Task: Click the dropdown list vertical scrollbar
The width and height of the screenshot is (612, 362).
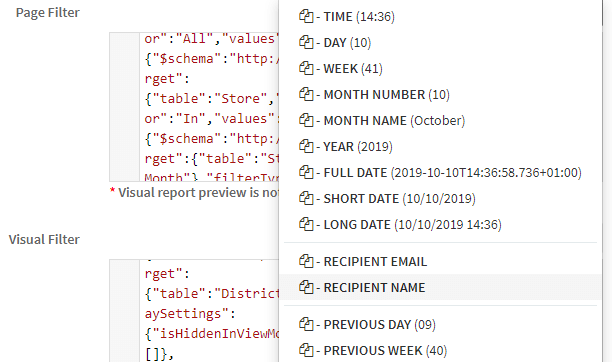Action: [x=607, y=181]
